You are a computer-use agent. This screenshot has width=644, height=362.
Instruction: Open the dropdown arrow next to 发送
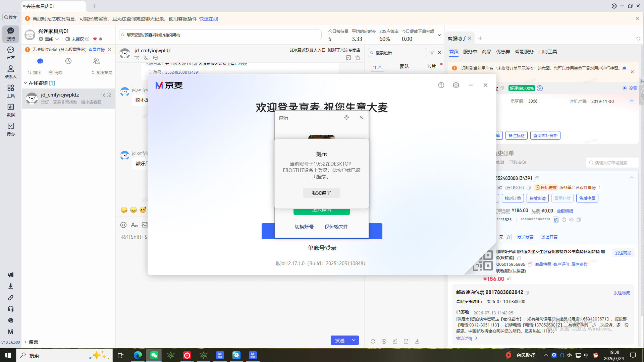click(354, 340)
